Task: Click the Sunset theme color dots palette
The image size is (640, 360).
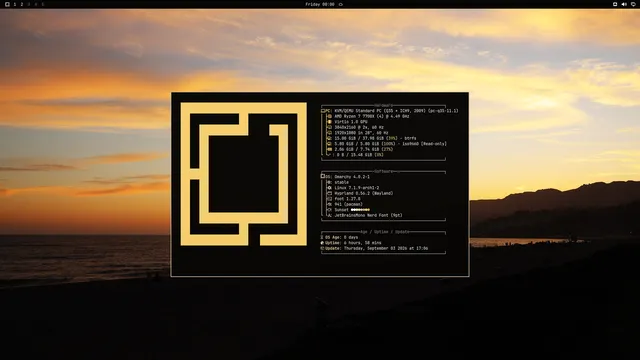Action: (360, 210)
